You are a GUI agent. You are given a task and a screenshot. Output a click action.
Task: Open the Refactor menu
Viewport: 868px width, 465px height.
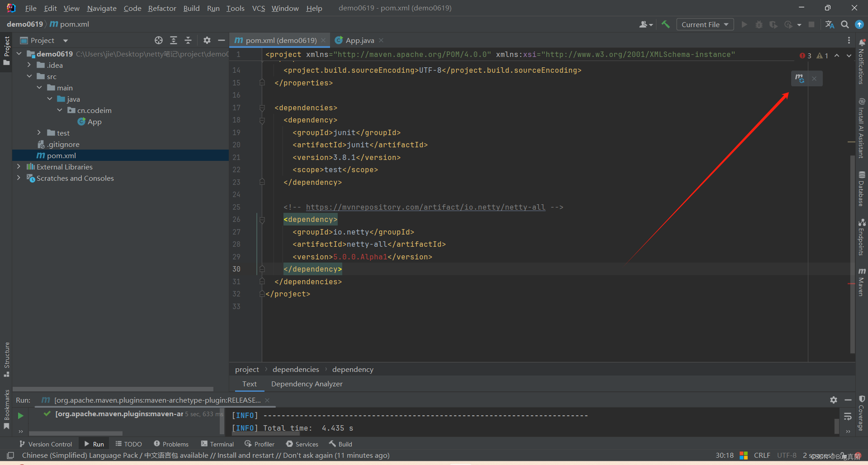click(x=162, y=8)
